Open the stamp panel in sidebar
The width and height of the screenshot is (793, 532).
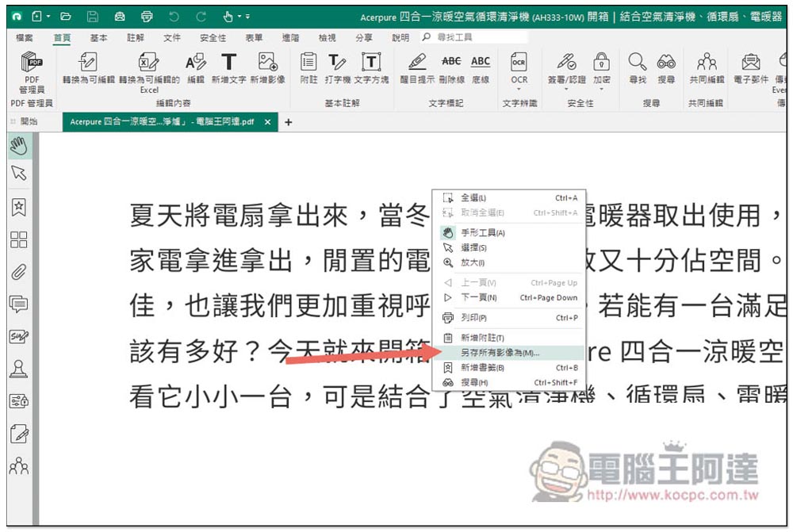coord(19,369)
